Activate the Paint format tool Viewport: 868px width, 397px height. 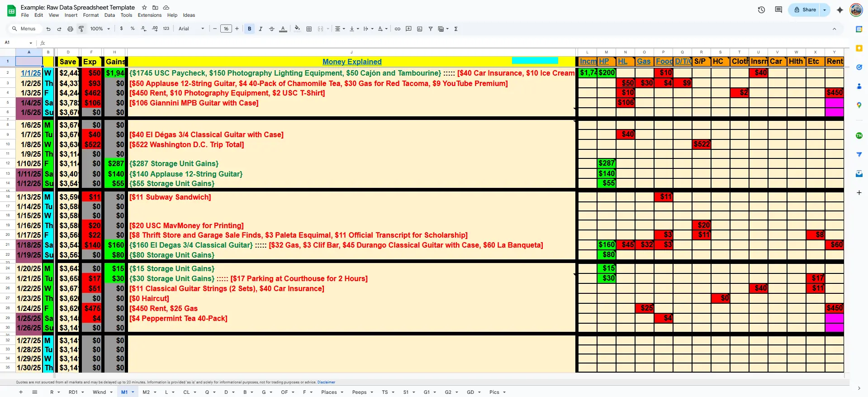[81, 29]
